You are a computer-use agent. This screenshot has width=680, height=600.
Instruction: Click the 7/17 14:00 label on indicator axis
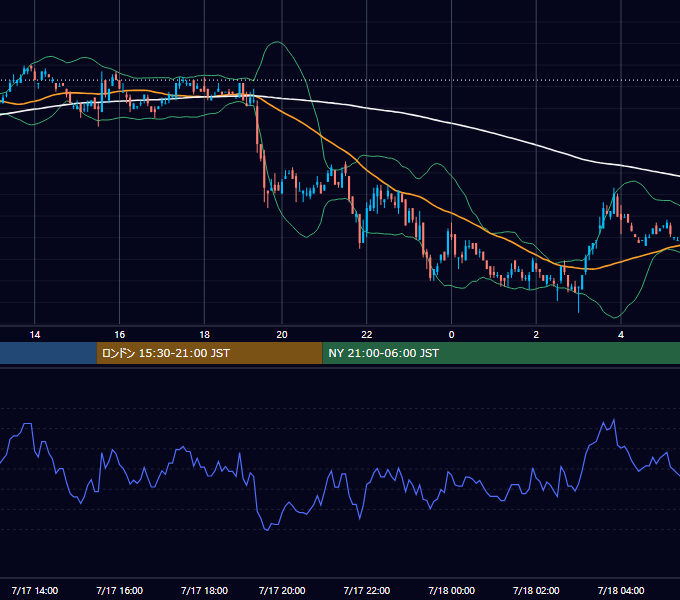pos(35,590)
